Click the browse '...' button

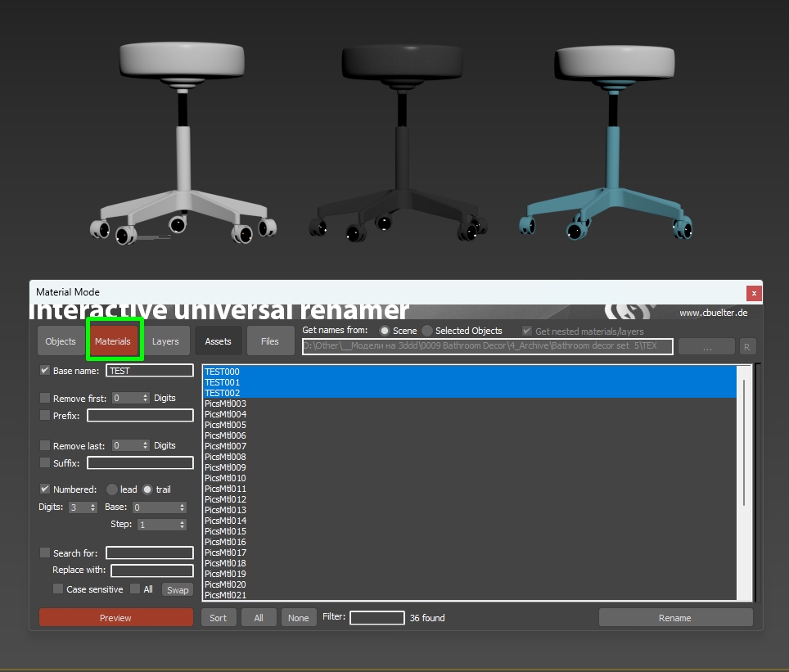[x=706, y=347]
